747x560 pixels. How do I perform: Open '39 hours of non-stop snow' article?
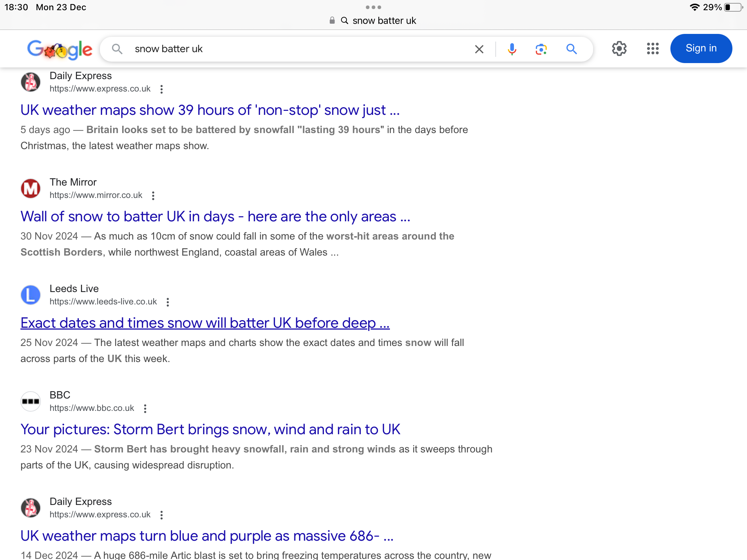(210, 110)
